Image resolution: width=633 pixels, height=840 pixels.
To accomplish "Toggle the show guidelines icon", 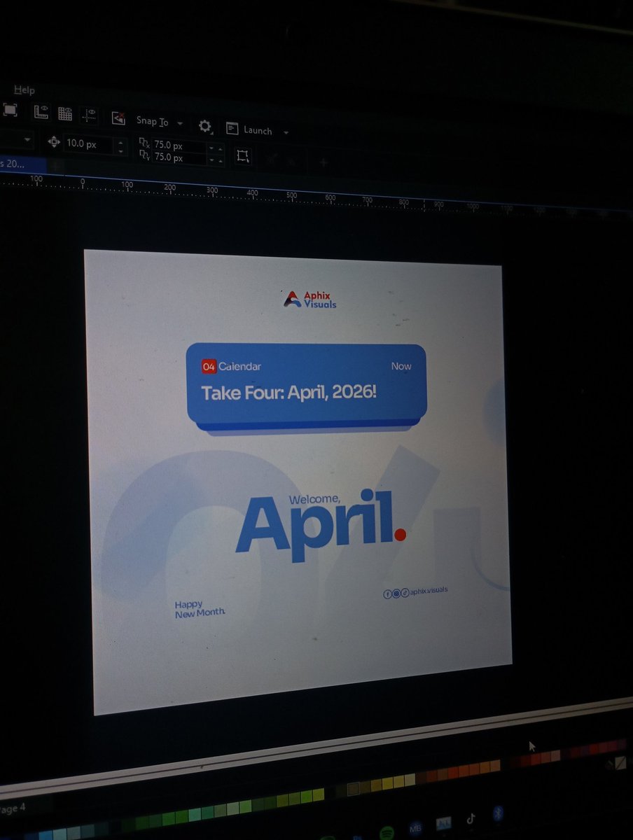I will pyautogui.click(x=90, y=115).
